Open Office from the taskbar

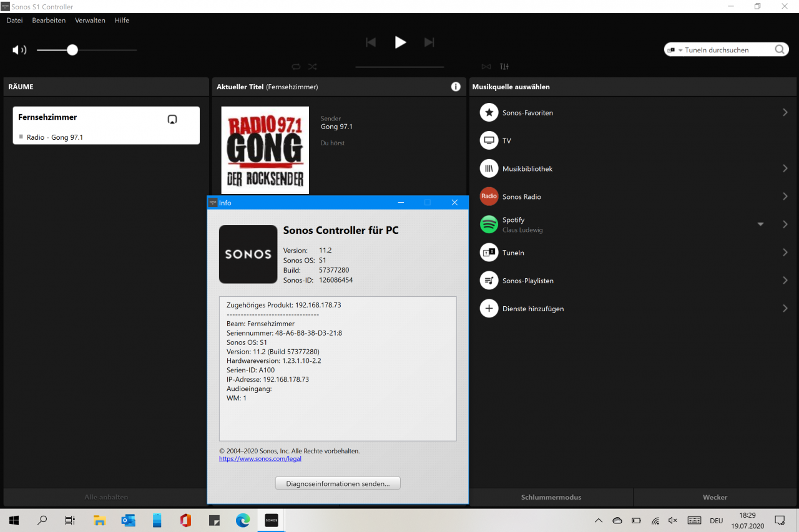(185, 520)
